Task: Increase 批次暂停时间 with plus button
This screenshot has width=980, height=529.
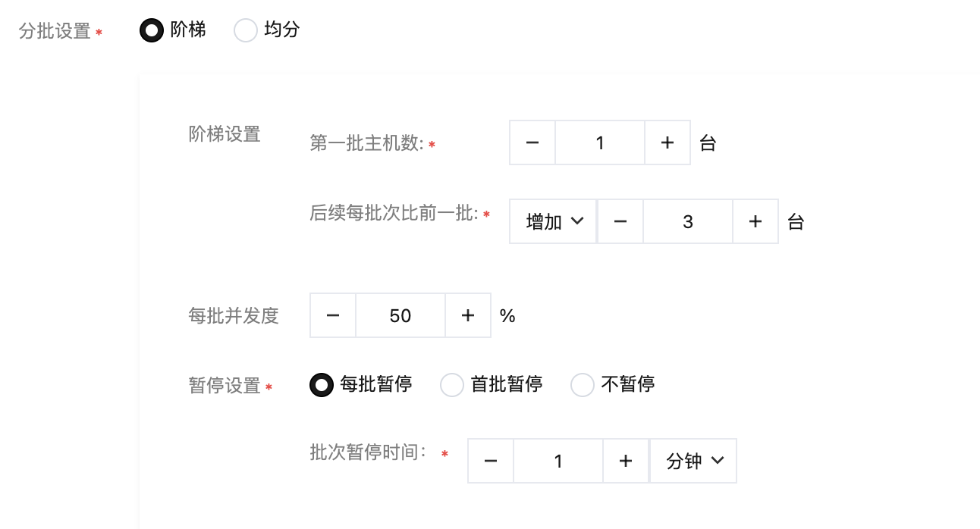Action: [x=626, y=461]
